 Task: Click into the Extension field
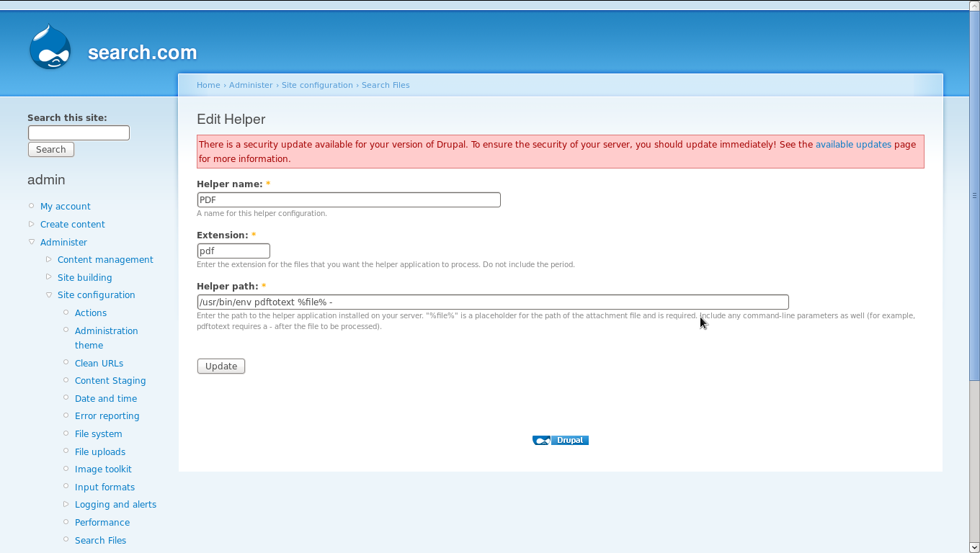click(233, 251)
